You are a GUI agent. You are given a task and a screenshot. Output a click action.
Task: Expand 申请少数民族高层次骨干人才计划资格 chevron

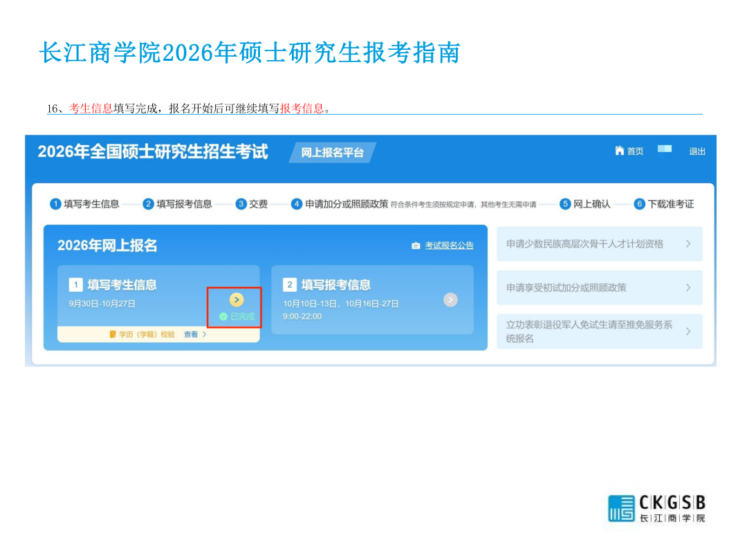(688, 244)
